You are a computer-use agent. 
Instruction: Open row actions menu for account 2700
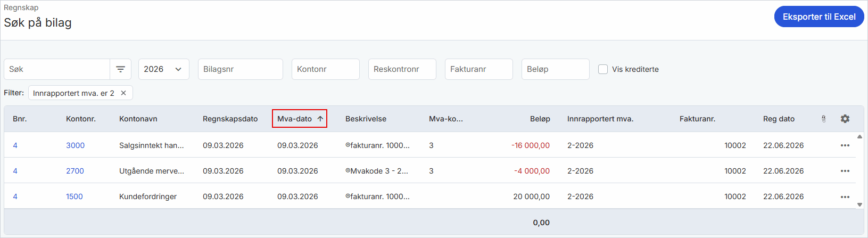click(x=845, y=171)
